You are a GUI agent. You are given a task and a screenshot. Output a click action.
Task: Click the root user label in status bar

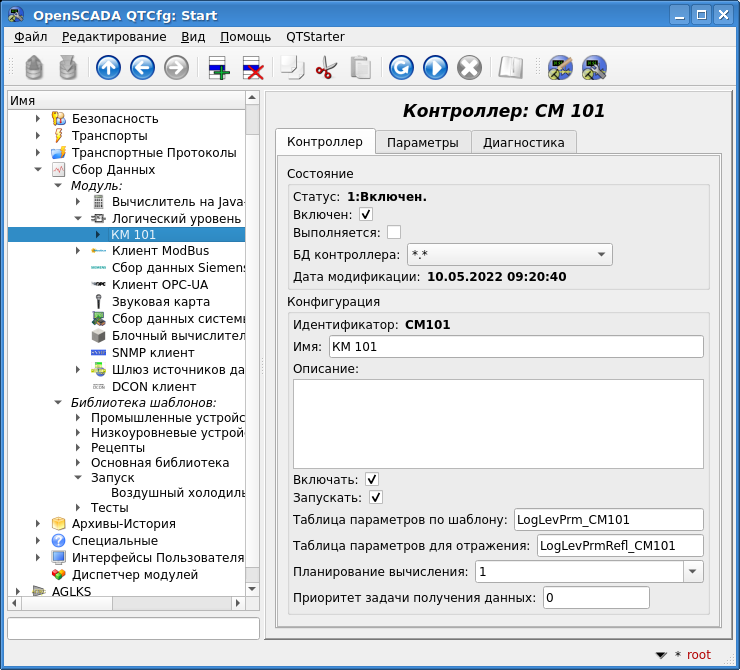[698, 655]
